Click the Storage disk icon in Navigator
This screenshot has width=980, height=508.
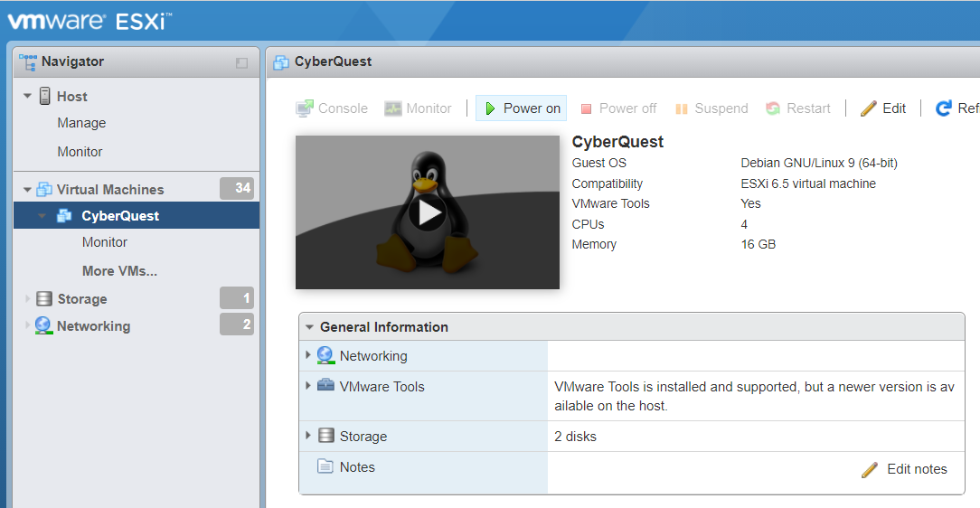(x=44, y=298)
